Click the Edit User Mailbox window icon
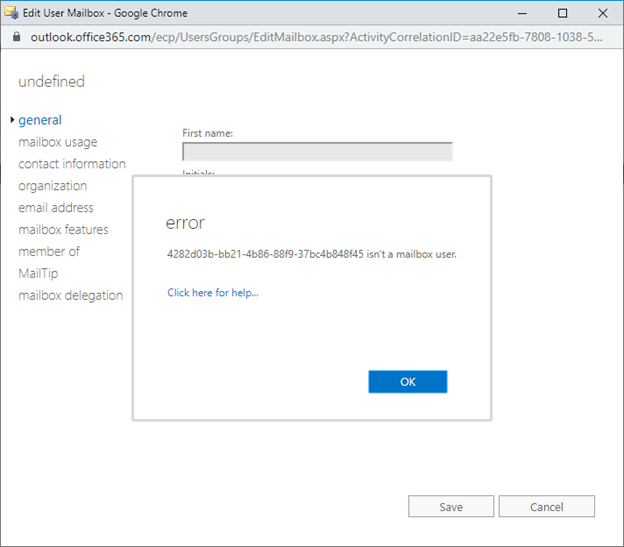 pyautogui.click(x=11, y=13)
